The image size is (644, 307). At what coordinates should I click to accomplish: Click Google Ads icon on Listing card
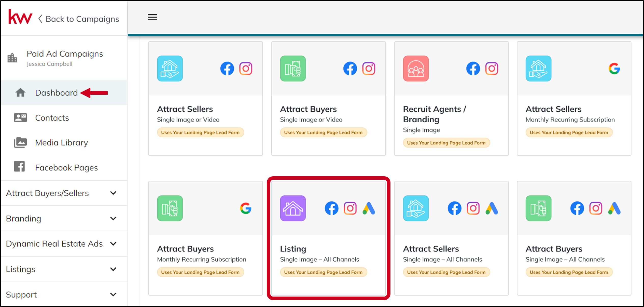tap(369, 208)
